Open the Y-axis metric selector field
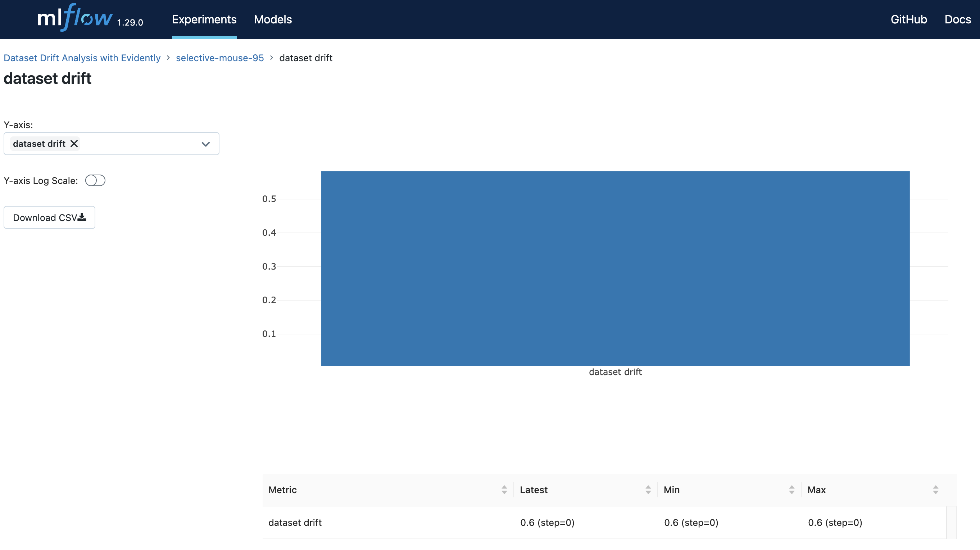The width and height of the screenshot is (980, 550). tap(137, 144)
